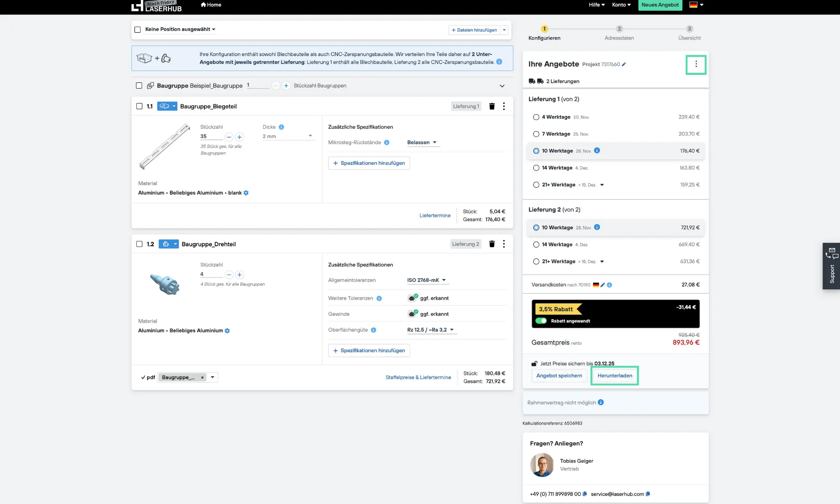Copy service email address with copy icon

coord(648,494)
